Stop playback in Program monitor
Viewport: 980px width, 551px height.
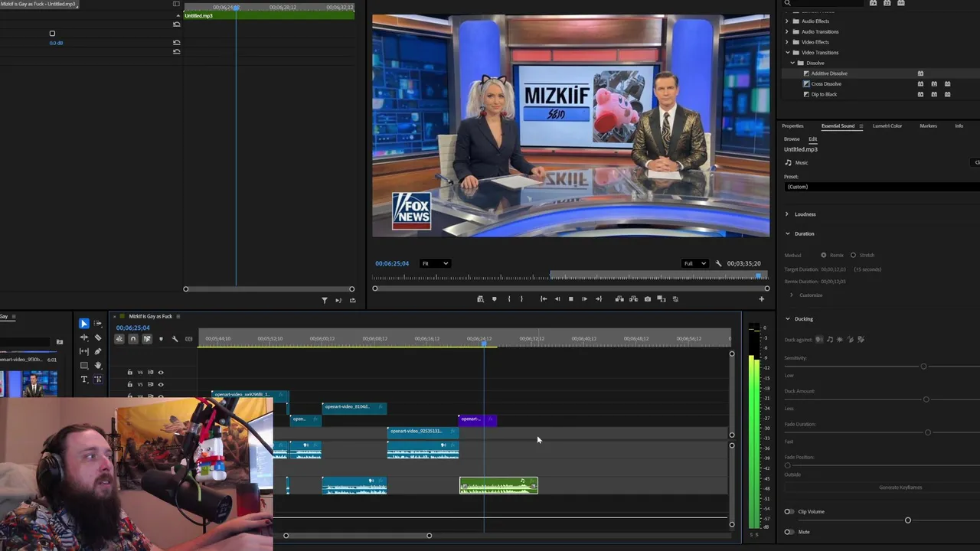pos(570,299)
